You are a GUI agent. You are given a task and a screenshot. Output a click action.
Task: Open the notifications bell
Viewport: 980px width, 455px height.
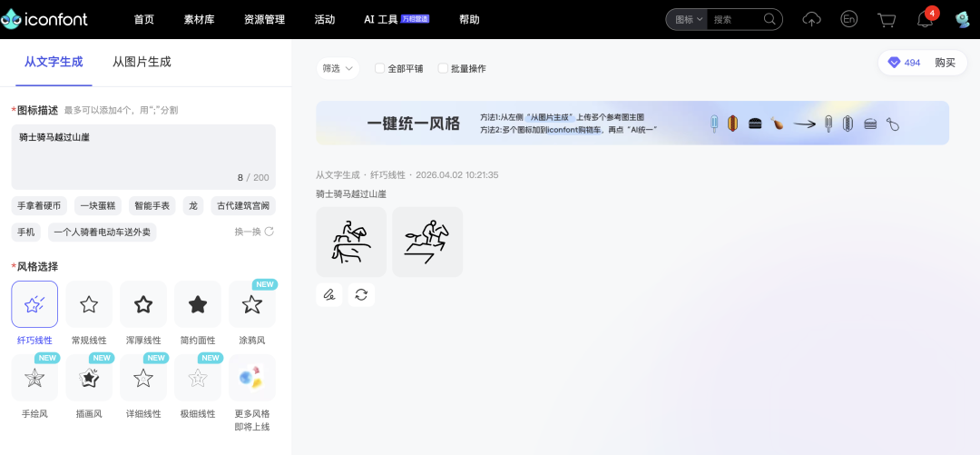pos(925,19)
